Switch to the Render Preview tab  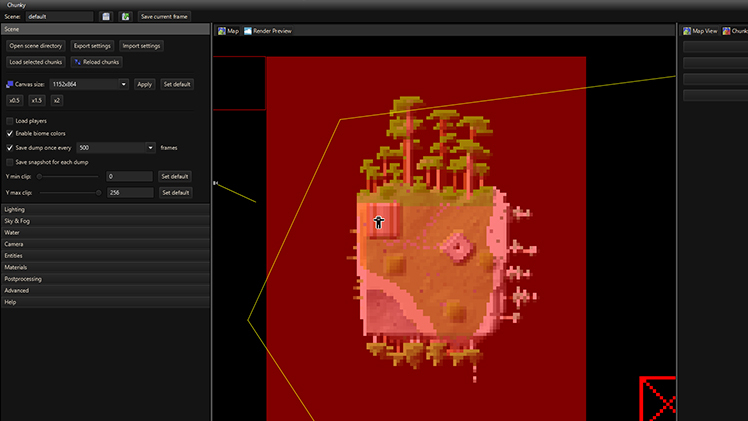tap(271, 31)
